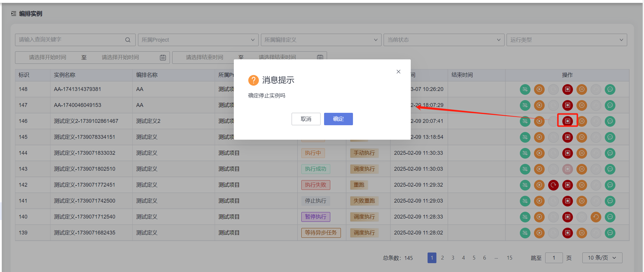The width and height of the screenshot is (644, 272).
Task: Stop instance 142 with the red stop icon
Action: [567, 185]
